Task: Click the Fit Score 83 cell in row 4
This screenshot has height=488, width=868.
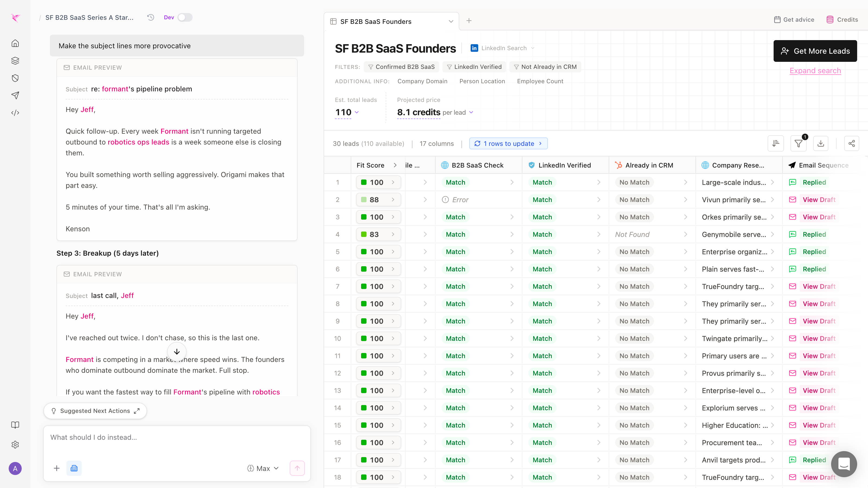Action: coord(378,235)
